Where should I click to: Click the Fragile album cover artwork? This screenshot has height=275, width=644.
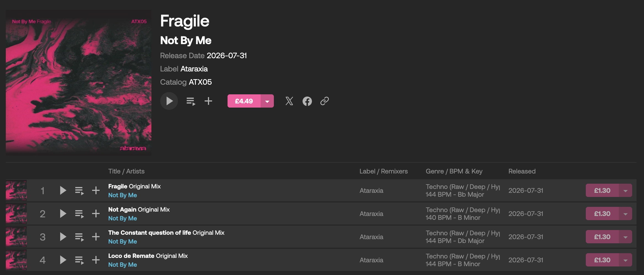tap(79, 82)
